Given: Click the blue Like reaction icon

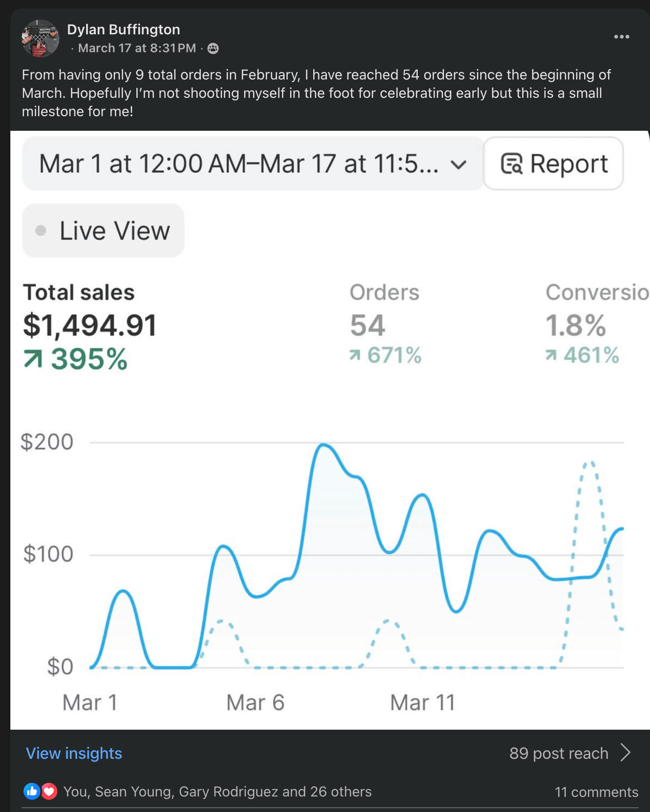Looking at the screenshot, I should (x=32, y=791).
